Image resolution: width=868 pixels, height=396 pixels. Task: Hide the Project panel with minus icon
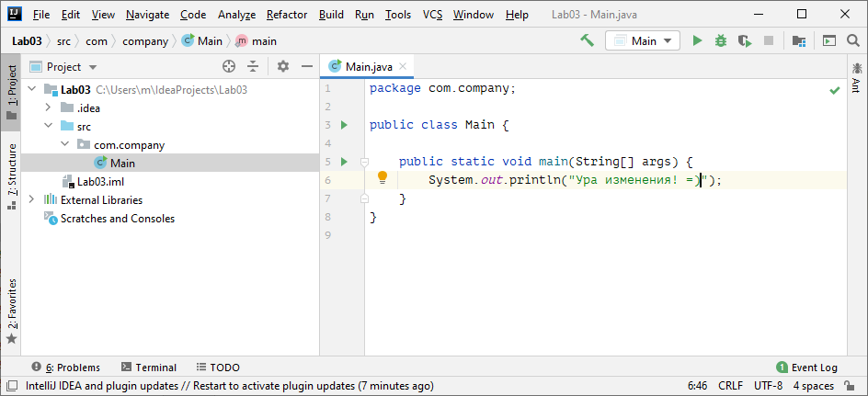307,67
